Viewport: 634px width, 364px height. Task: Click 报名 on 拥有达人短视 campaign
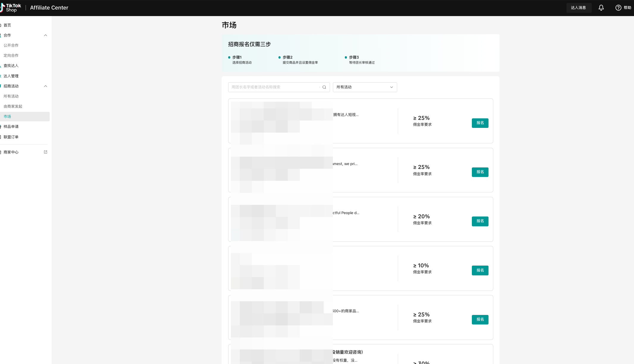click(x=480, y=123)
